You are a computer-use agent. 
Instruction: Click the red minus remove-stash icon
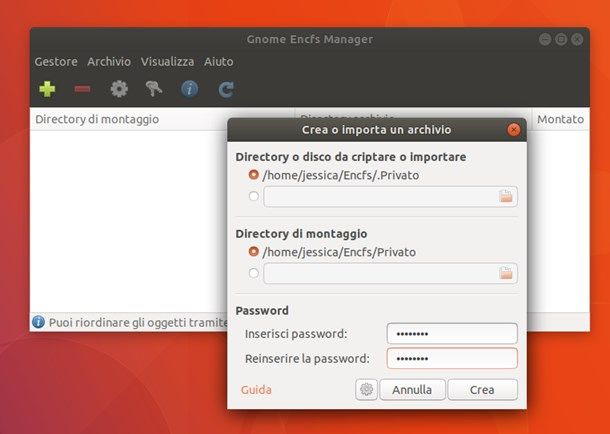pyautogui.click(x=82, y=89)
